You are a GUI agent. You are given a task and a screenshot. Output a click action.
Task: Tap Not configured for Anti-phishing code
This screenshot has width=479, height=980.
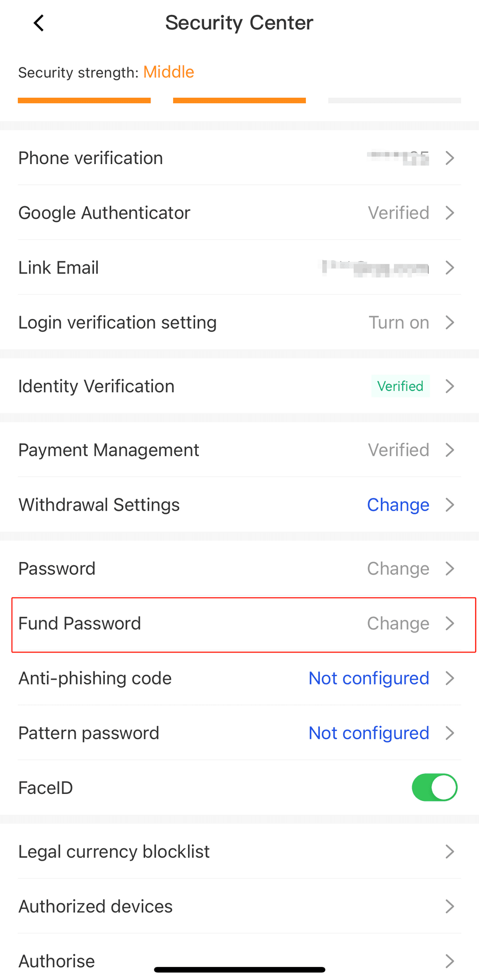pyautogui.click(x=369, y=678)
